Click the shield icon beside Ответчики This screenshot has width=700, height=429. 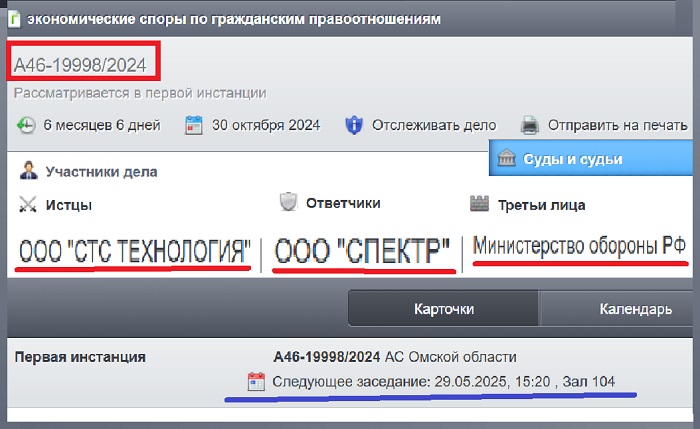[x=288, y=202]
